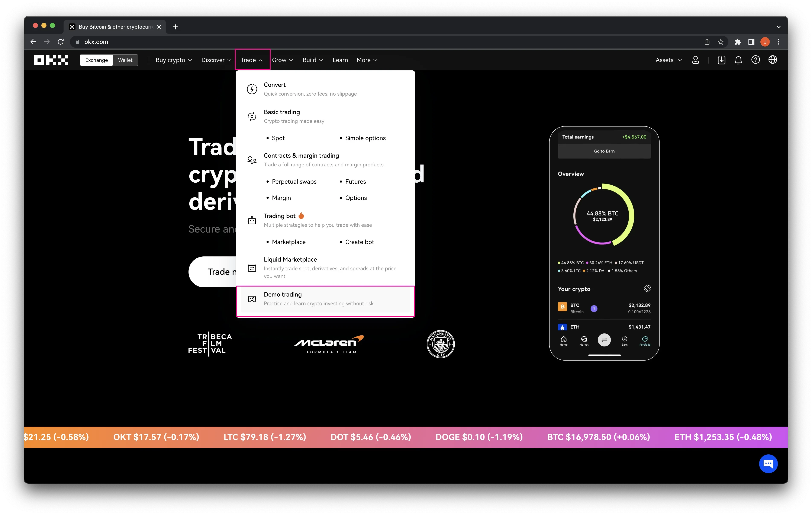
Task: Toggle Exchange view mode
Action: (96, 60)
